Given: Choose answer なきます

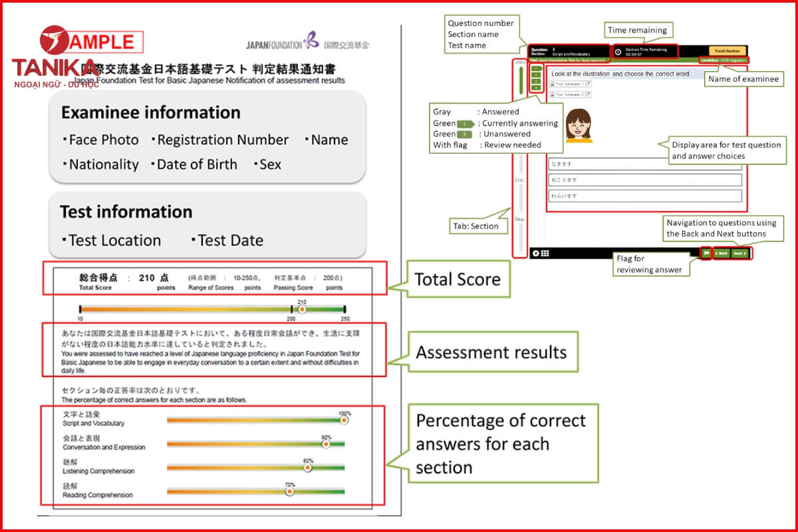Looking at the screenshot, I should click(x=644, y=164).
